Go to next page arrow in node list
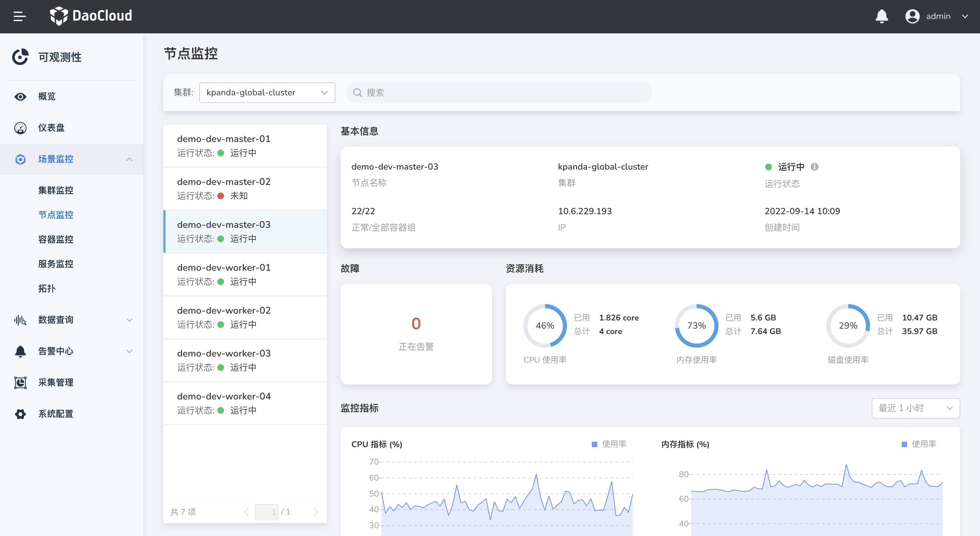 (x=316, y=512)
